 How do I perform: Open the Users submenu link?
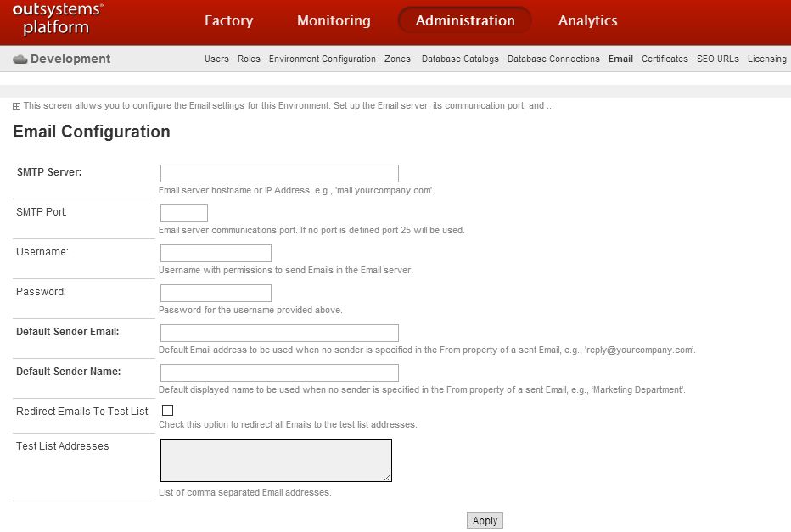tap(216, 59)
